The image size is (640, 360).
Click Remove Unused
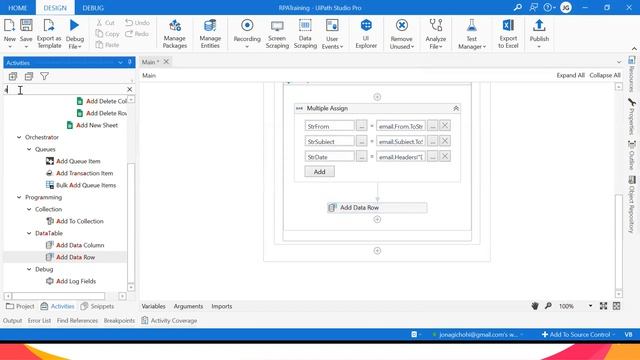[x=402, y=34]
